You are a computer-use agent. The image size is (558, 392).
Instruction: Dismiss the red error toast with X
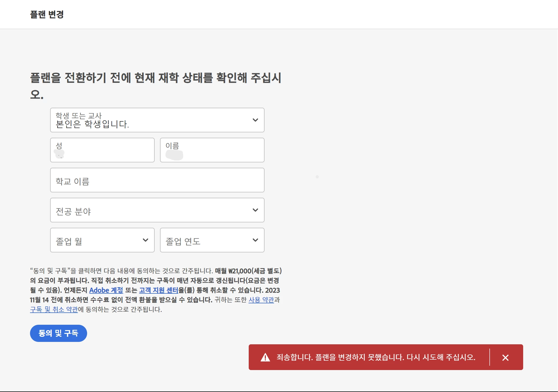pyautogui.click(x=505, y=357)
